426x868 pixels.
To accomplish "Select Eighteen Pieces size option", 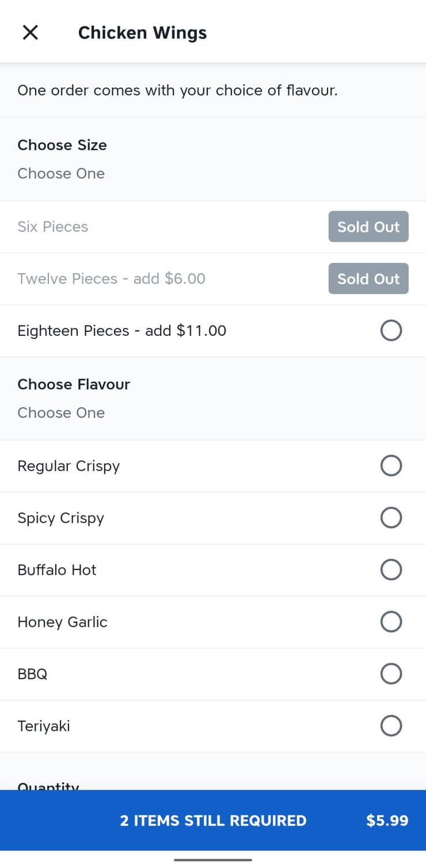I will pos(391,331).
